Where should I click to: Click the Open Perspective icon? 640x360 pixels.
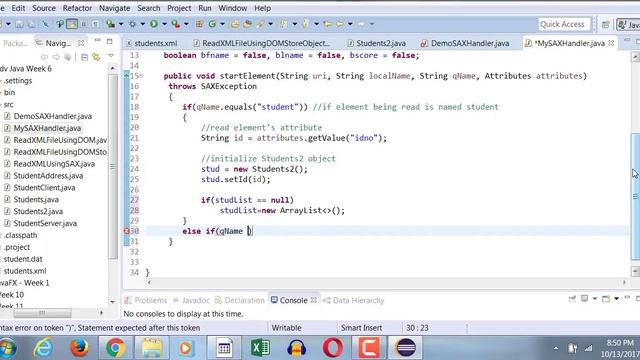[606, 24]
